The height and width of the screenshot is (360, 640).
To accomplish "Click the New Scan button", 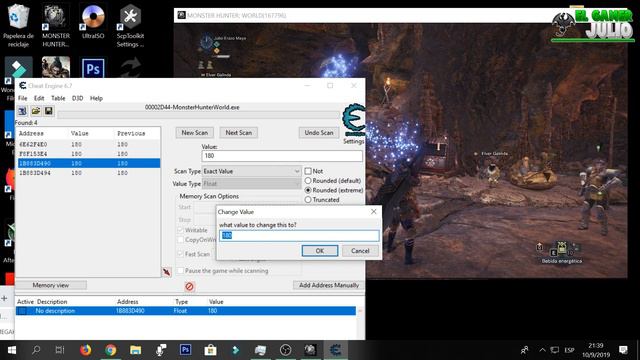I will point(195,133).
